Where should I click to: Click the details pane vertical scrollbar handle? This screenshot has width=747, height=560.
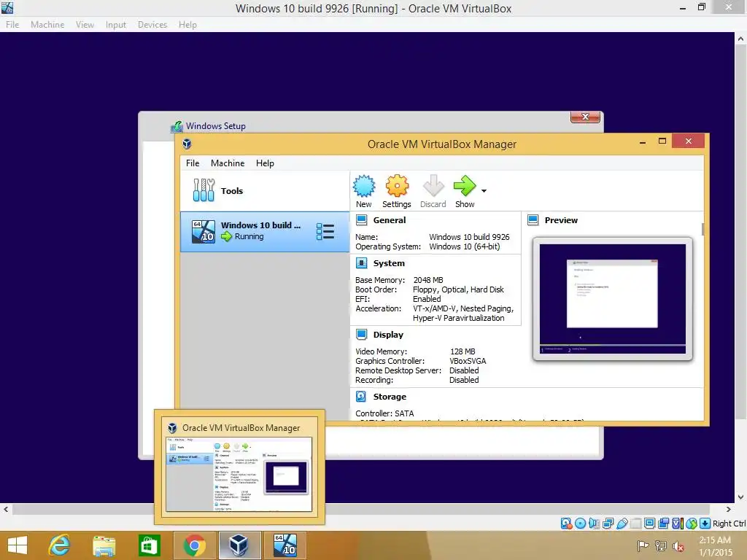703,228
